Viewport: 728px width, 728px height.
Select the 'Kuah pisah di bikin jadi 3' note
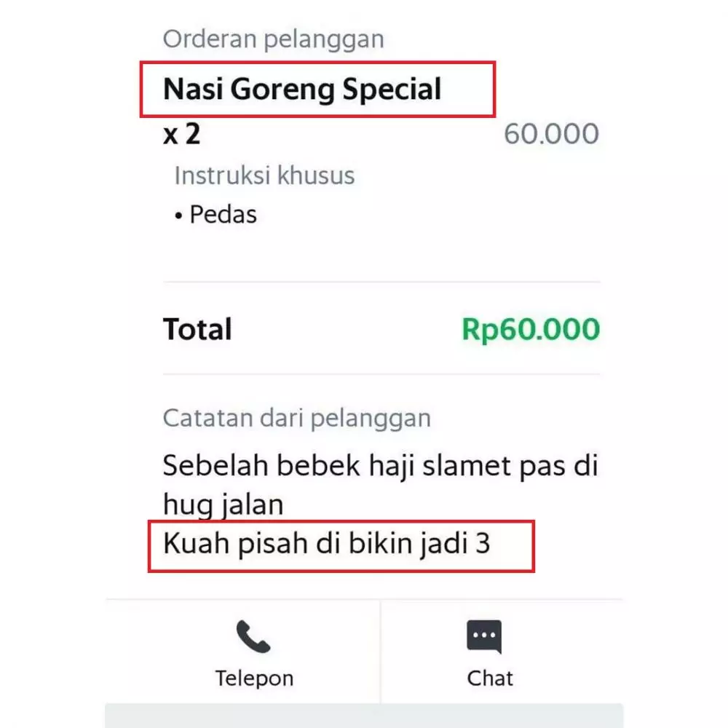[328, 542]
